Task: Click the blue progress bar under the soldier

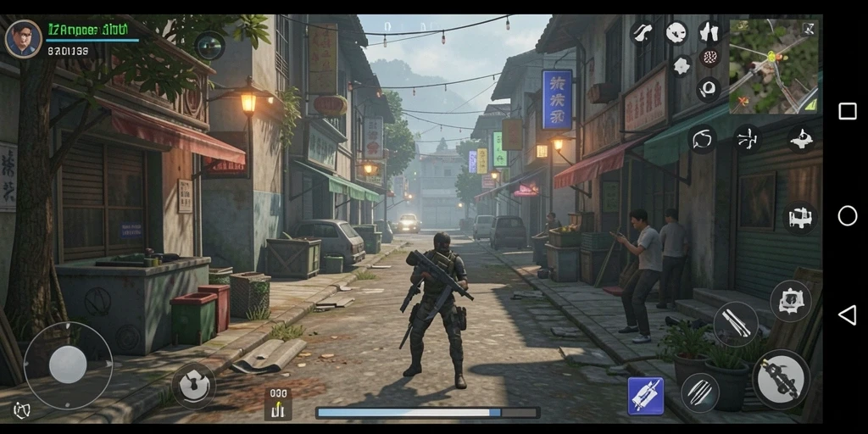Action: coord(427,413)
